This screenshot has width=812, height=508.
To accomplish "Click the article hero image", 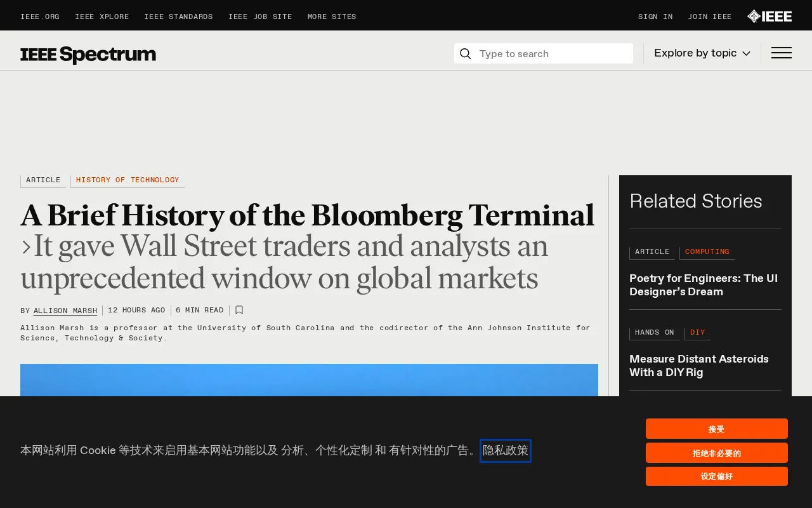I will coord(309,380).
